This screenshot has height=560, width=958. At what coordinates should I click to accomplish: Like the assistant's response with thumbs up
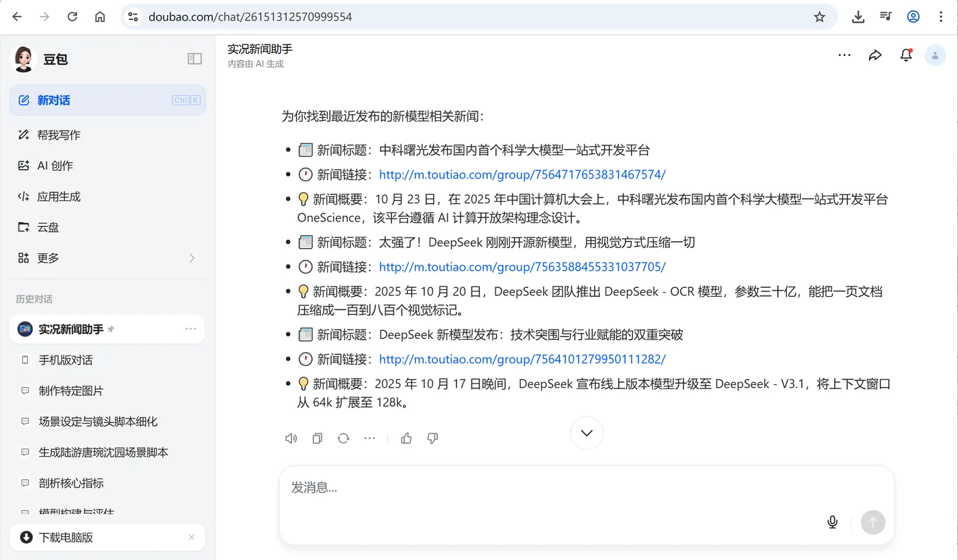(406, 438)
